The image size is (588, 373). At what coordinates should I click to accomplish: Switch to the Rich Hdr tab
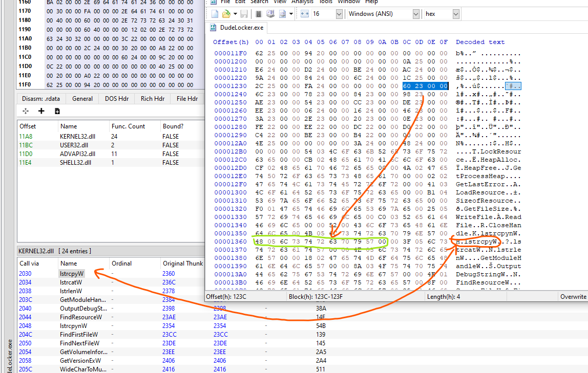pos(153,98)
